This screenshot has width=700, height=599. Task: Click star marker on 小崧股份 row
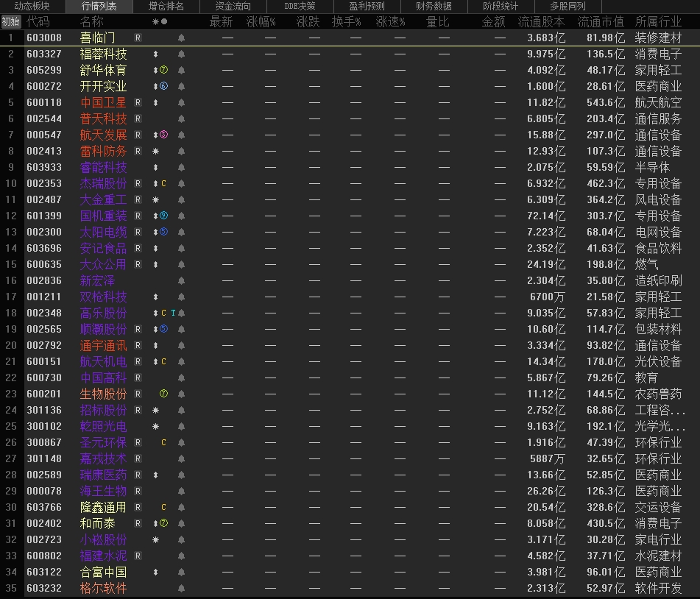coord(155,539)
